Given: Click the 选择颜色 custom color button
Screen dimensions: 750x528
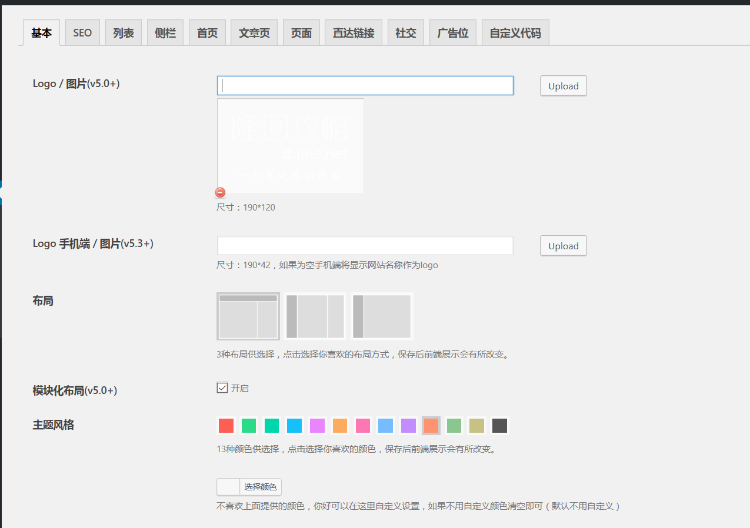Looking at the screenshot, I should pyautogui.click(x=260, y=487).
